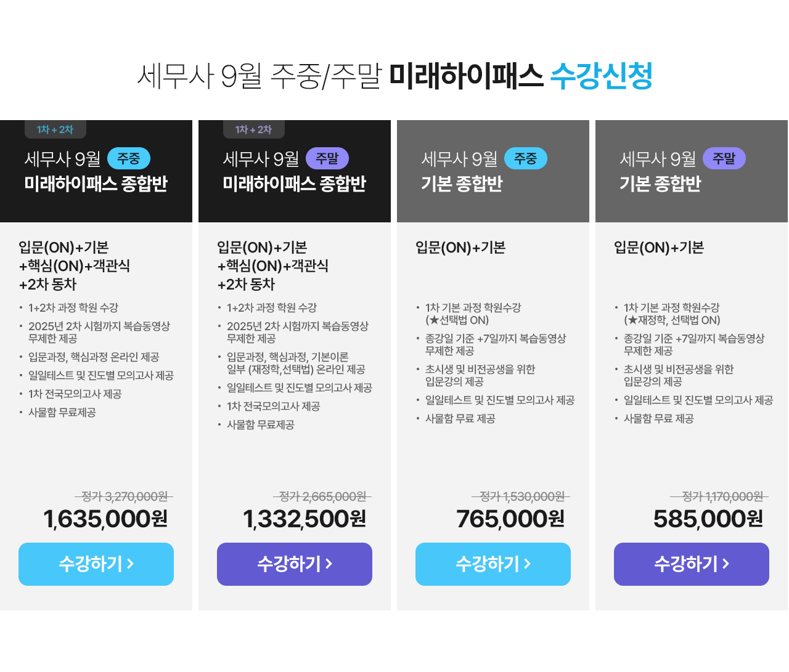
Task: Select the 주중 badge on 기본 종합반 card
Action: point(526,159)
